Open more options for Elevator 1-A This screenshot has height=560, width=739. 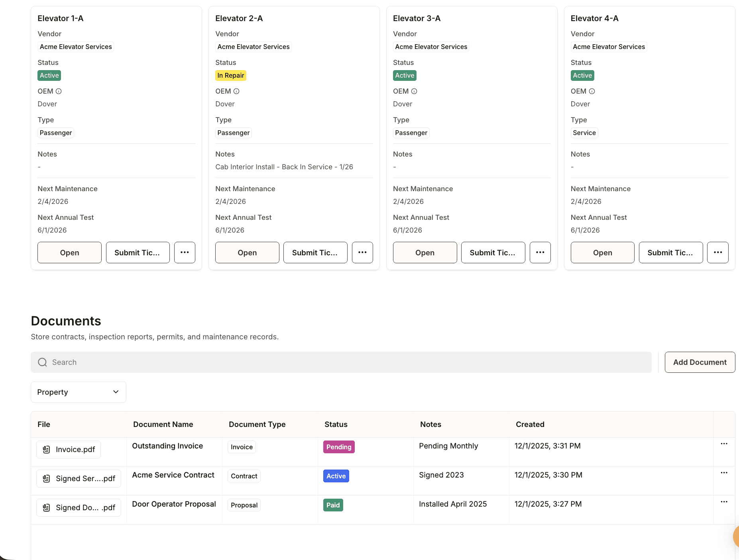185,253
